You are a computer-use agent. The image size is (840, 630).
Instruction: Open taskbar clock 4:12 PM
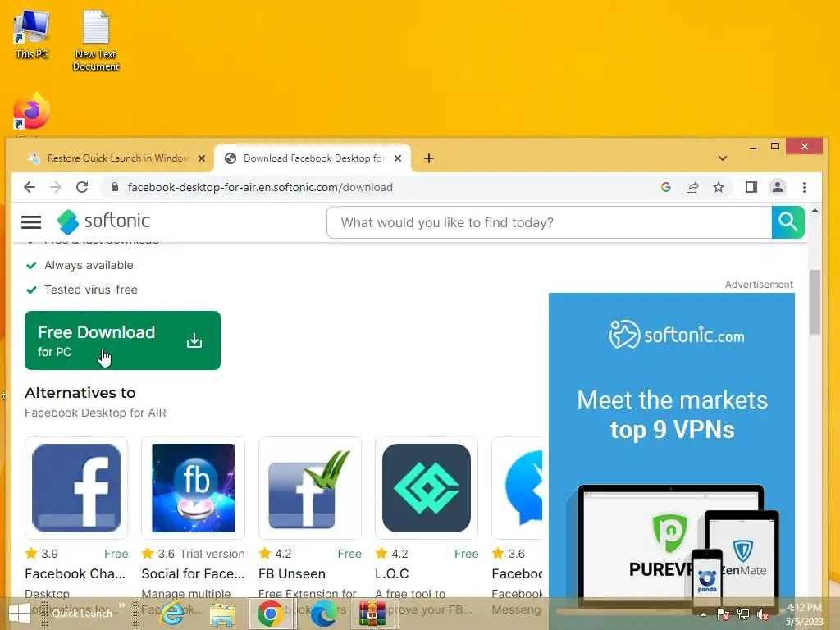804,614
